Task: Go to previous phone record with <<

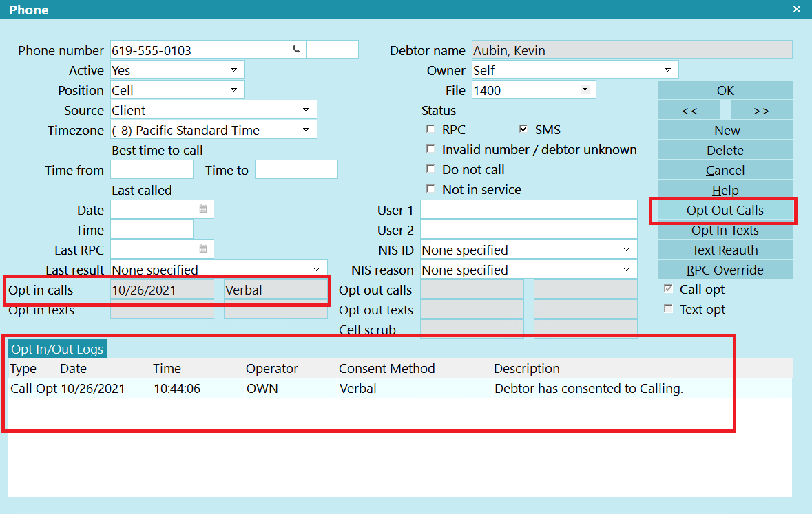Action: pyautogui.click(x=689, y=110)
